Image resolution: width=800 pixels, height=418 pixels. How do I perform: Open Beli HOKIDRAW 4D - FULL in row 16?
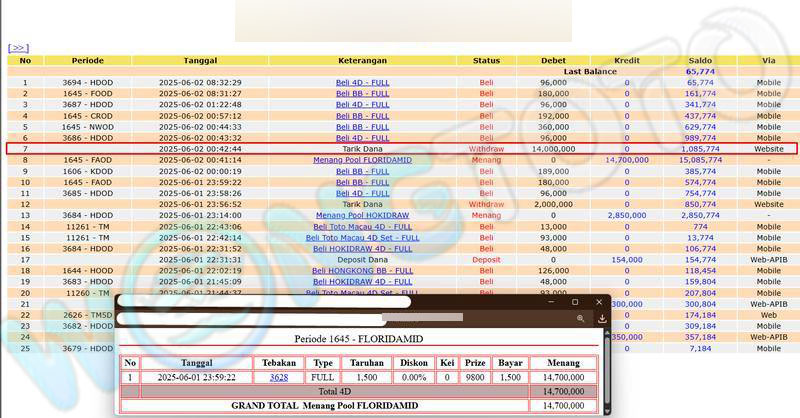(x=363, y=248)
